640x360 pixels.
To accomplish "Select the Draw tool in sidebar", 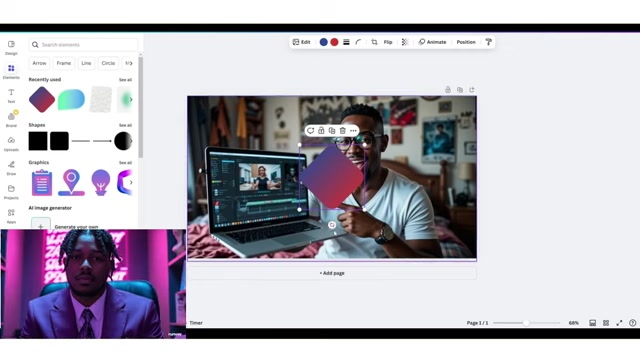I will coord(11,168).
